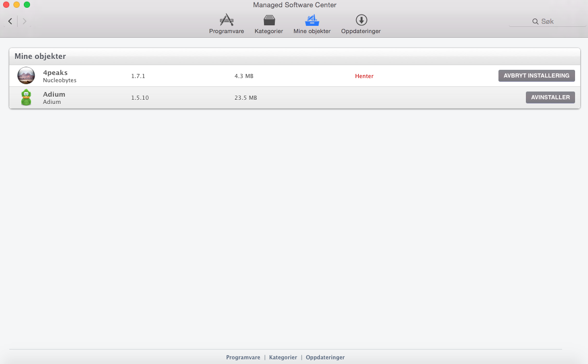Click the Mine objekter section header
This screenshot has width=588, height=364.
(40, 56)
